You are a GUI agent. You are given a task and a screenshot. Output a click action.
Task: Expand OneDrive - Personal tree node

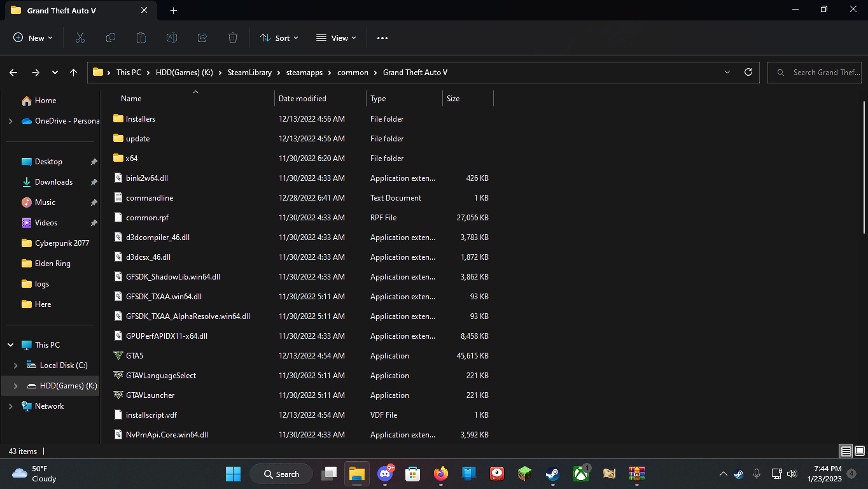point(10,121)
